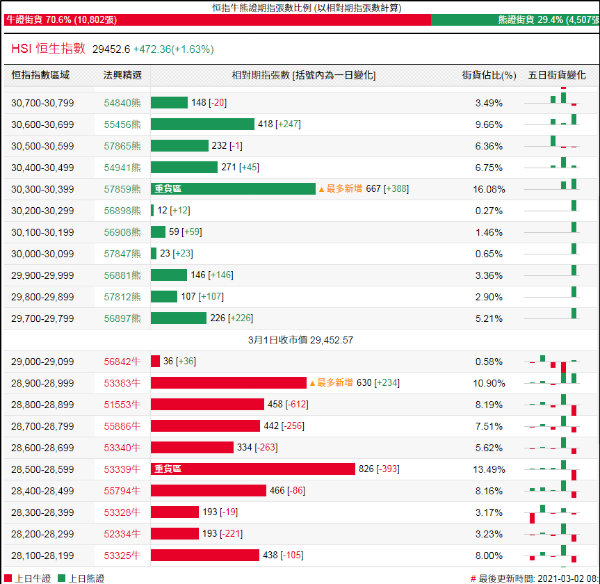
Task: Open the 56842牛 warrant link
Action: (x=122, y=361)
